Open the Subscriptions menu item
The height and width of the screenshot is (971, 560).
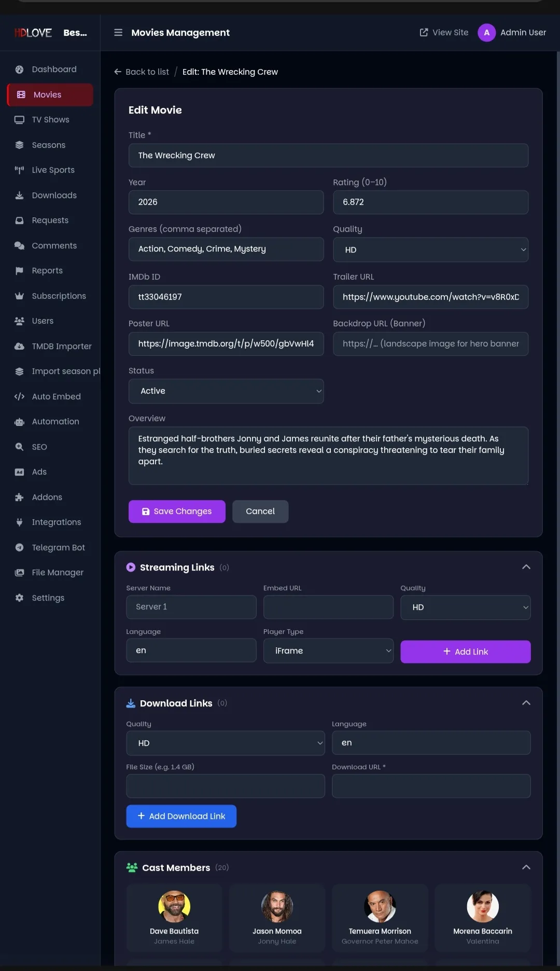[x=50, y=296]
